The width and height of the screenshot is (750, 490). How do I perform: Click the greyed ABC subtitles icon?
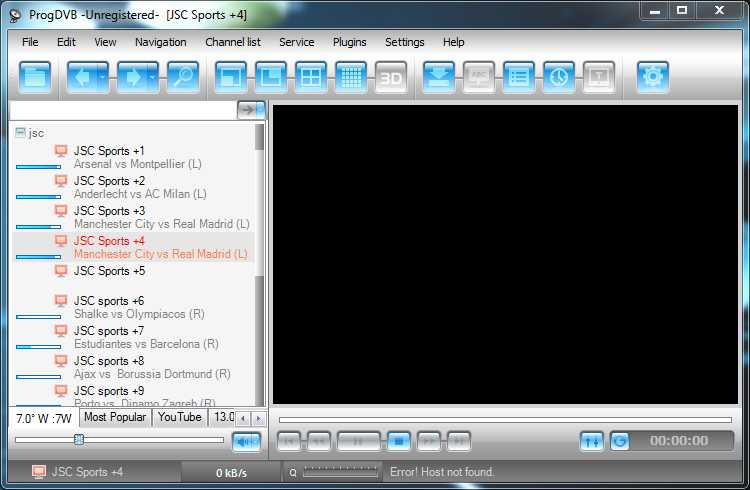tap(479, 77)
